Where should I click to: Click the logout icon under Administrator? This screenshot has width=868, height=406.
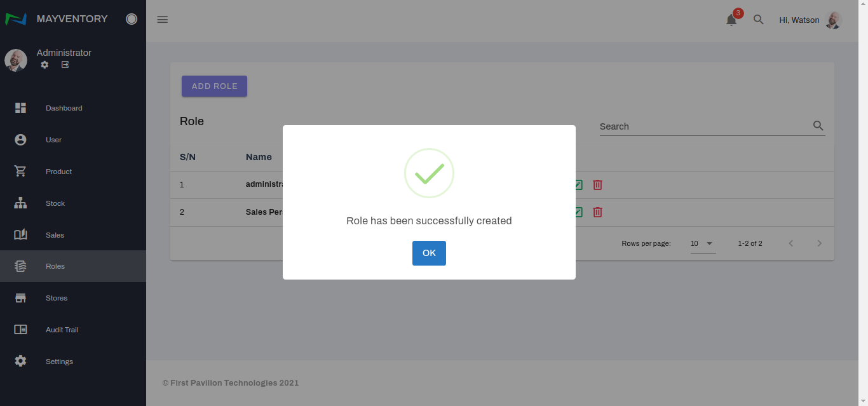65,65
